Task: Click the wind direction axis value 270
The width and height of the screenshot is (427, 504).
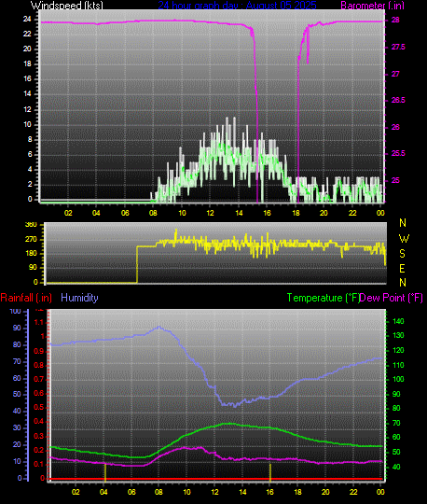Action: tap(31, 240)
